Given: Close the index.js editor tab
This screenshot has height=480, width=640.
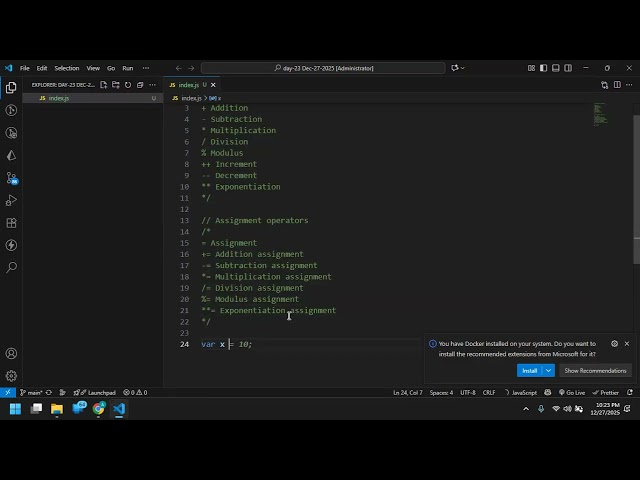Looking at the screenshot, I should [x=213, y=85].
